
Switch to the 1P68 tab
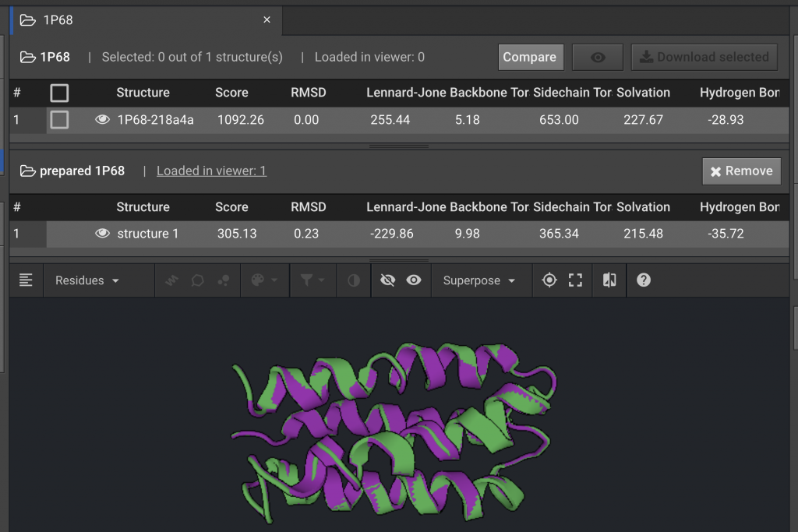[x=147, y=19]
